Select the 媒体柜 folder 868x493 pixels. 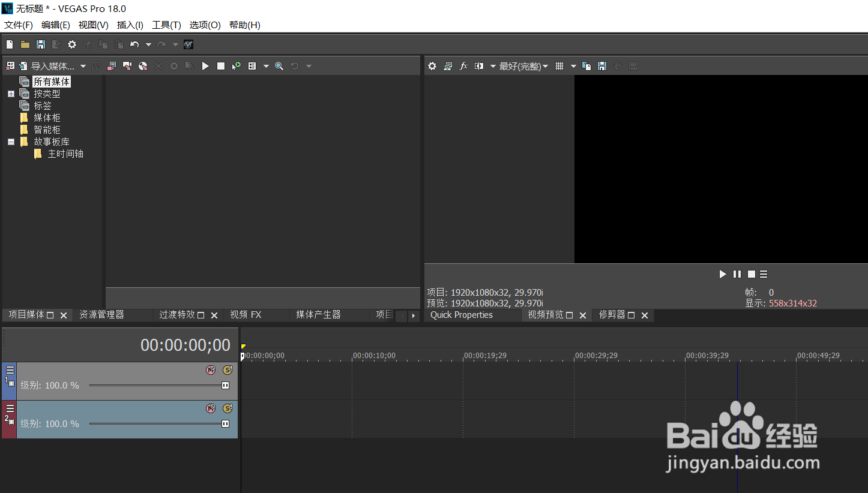tap(47, 118)
